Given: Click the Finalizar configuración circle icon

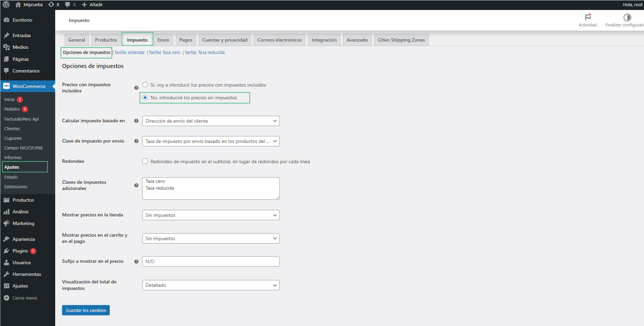Looking at the screenshot, I should tap(627, 18).
